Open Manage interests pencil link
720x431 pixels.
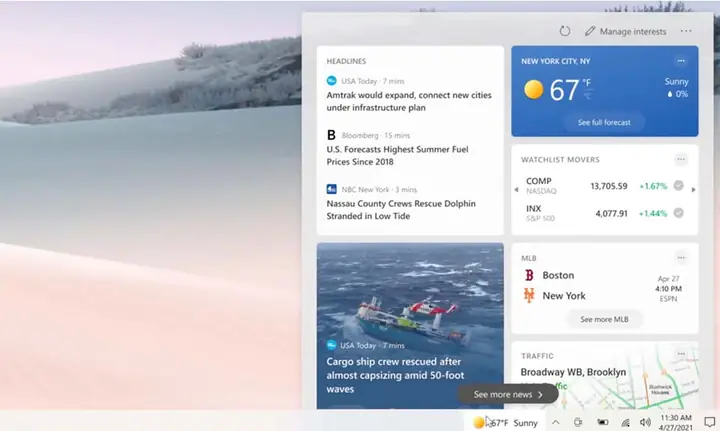coord(625,32)
